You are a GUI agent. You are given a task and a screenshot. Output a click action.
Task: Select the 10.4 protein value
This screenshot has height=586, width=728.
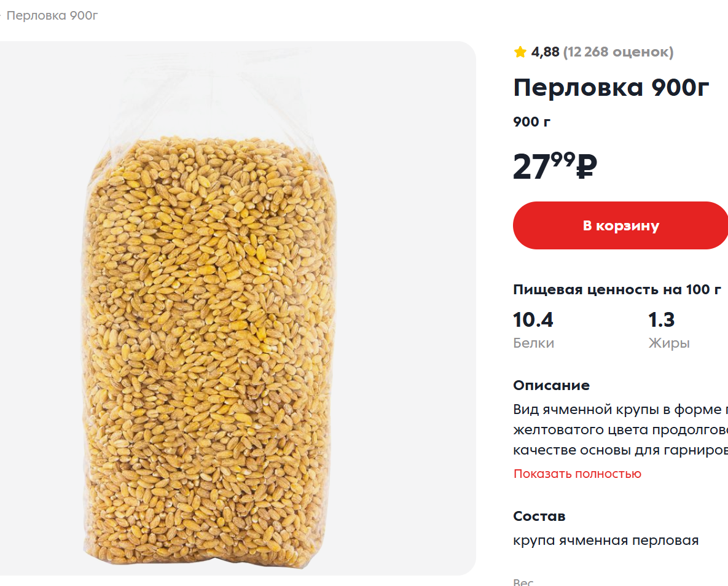[x=533, y=320]
